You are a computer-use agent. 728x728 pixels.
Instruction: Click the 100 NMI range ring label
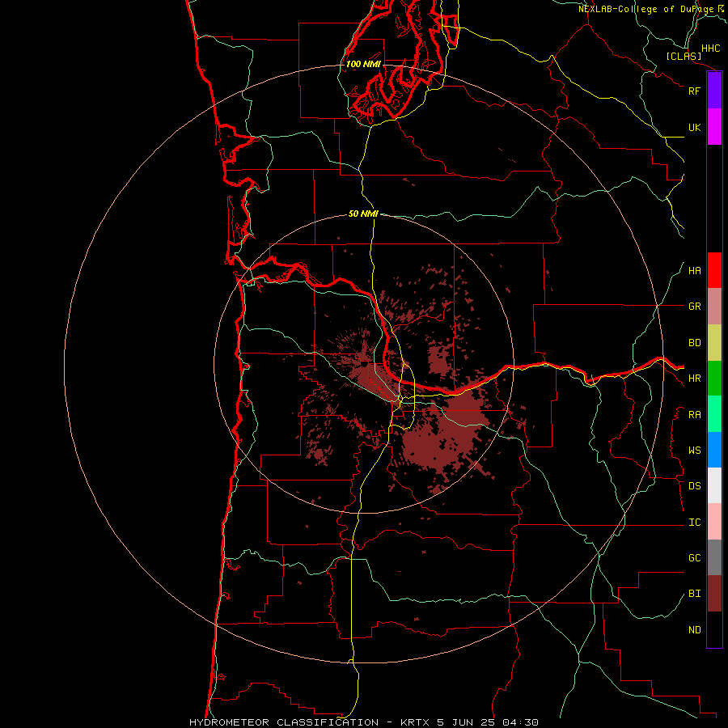point(363,64)
